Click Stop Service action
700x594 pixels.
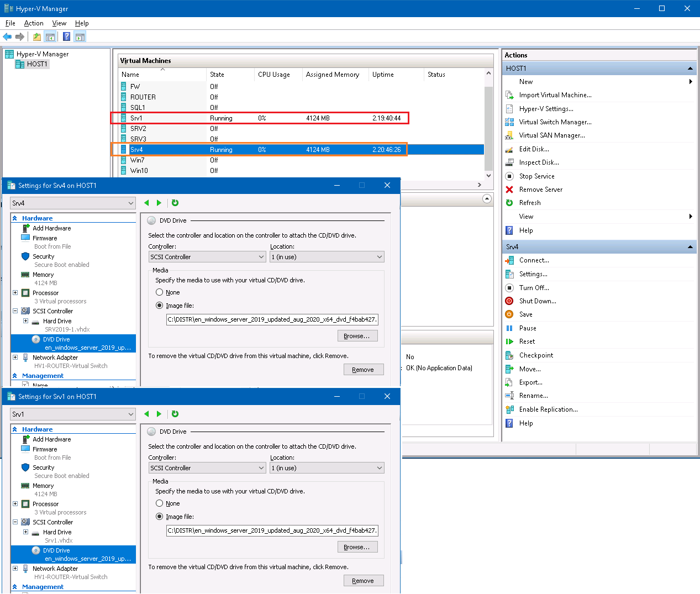[536, 176]
